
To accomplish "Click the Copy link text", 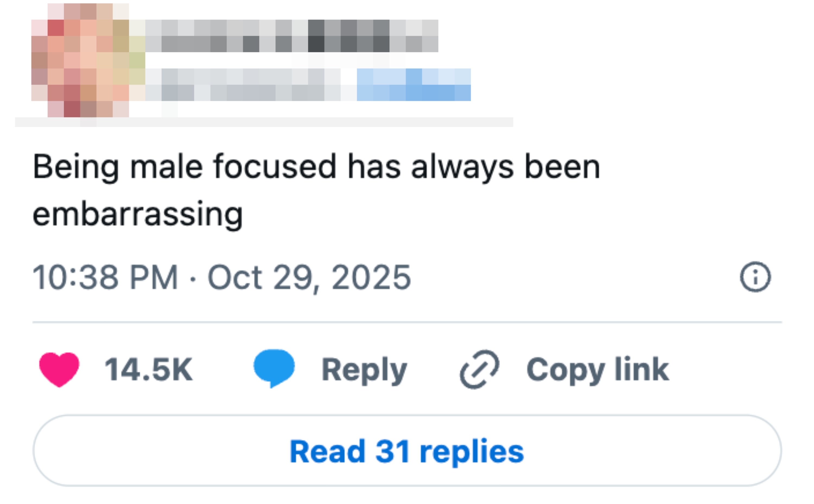I will (597, 369).
